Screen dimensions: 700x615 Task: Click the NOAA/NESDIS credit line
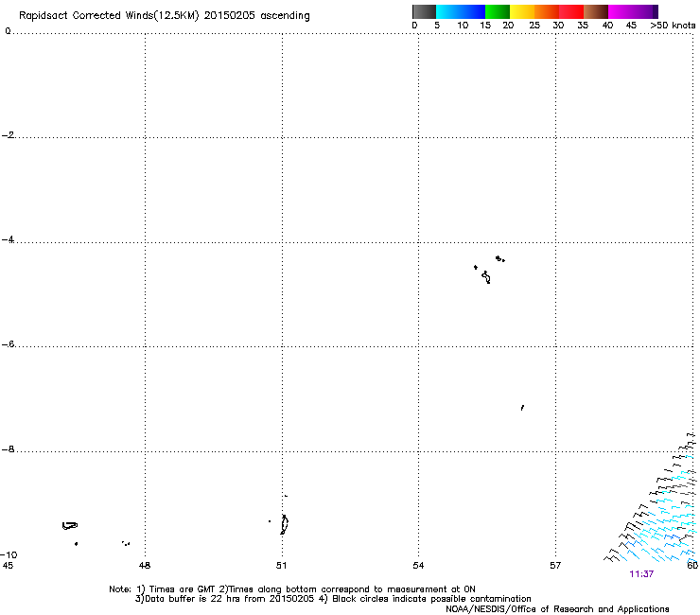pos(557,609)
